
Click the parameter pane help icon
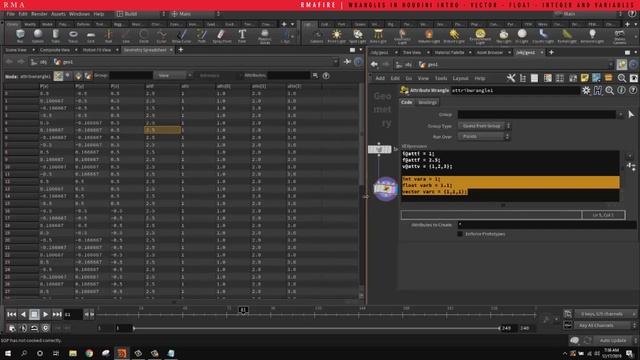[633, 91]
